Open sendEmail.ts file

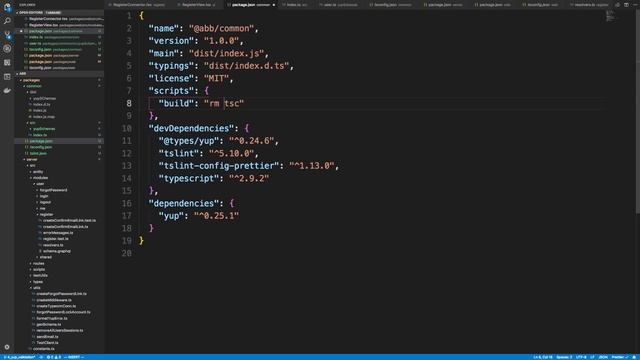(47, 337)
